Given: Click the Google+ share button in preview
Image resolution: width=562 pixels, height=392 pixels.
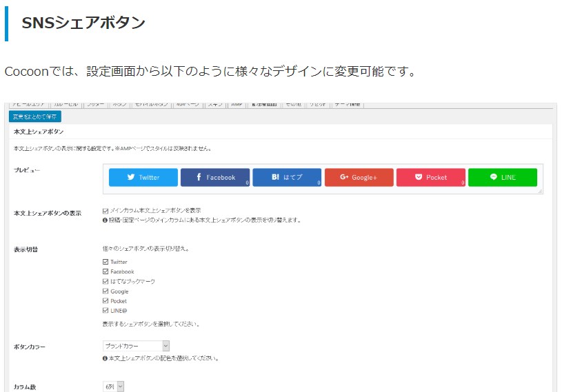Looking at the screenshot, I should [359, 177].
